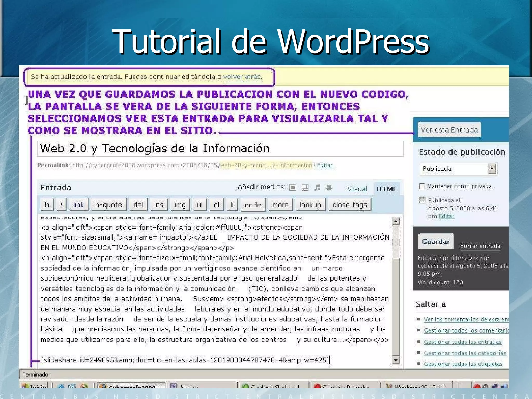The image size is (532, 399).
Task: Click the editor scrollbar down arrow
Action: (396, 360)
